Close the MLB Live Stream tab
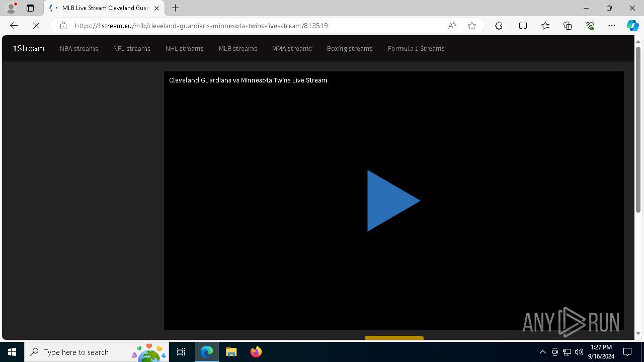The image size is (644, 362). [157, 8]
